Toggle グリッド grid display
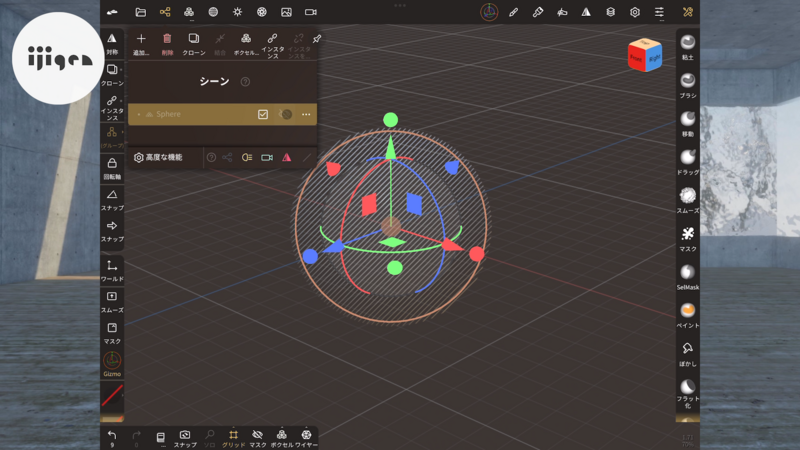Viewport: 800px width, 450px height. [x=233, y=438]
